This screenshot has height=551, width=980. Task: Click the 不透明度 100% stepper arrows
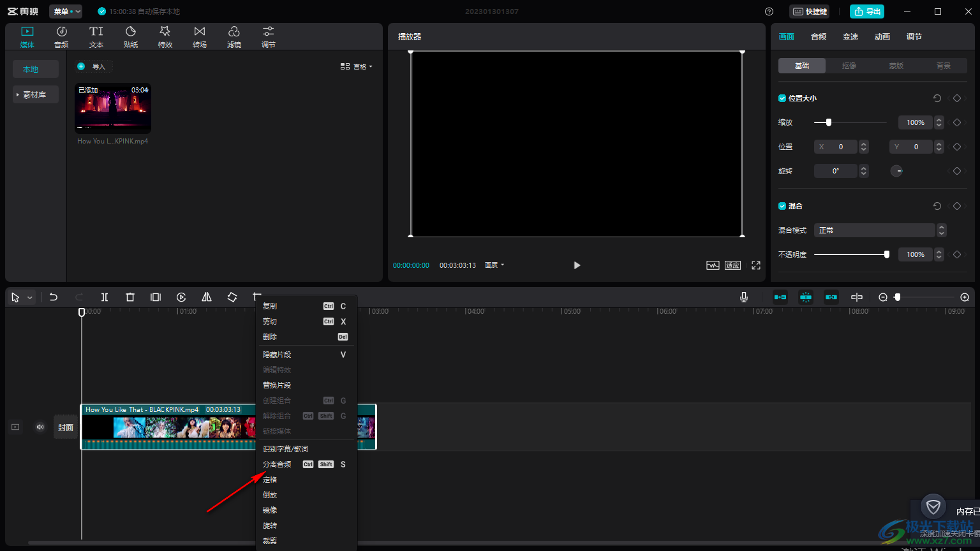click(939, 254)
